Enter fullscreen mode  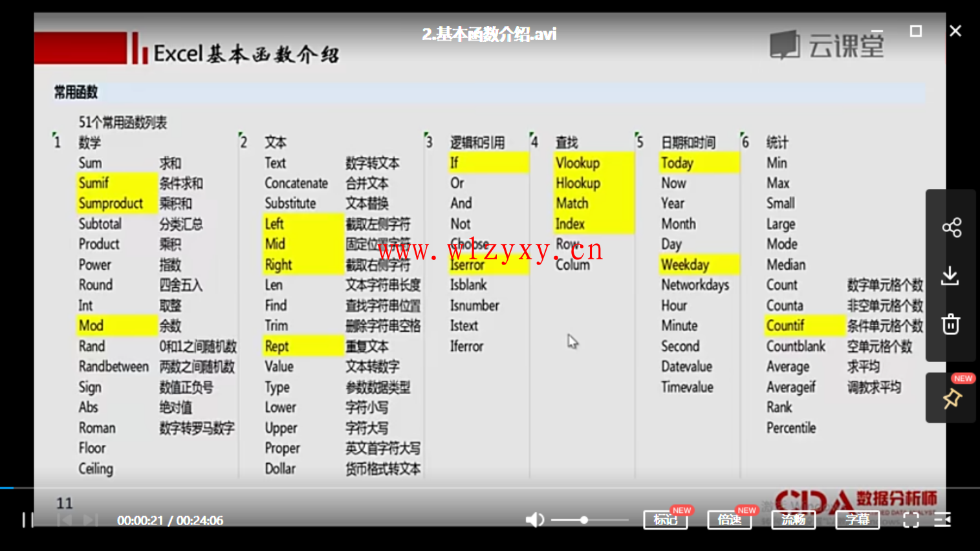pyautogui.click(x=911, y=520)
